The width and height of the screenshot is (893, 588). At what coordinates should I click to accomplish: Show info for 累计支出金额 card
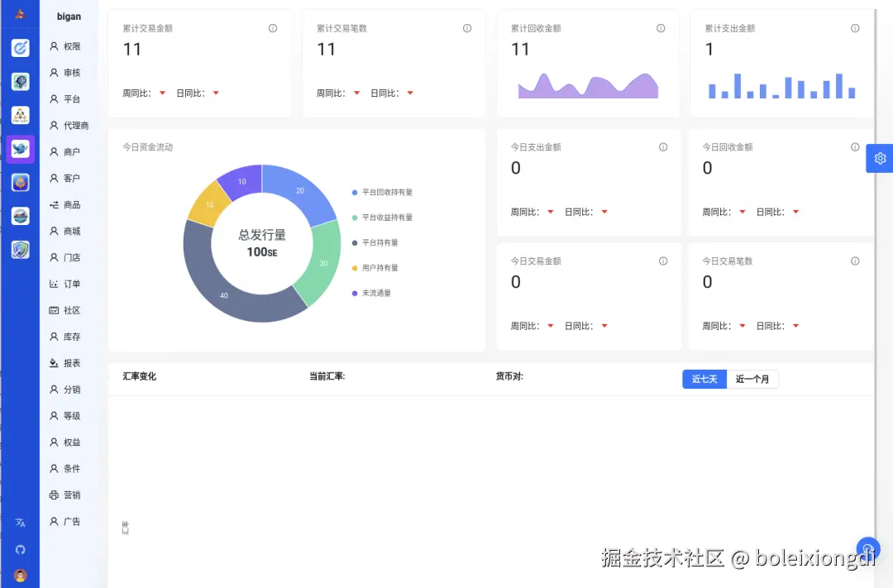tap(855, 28)
